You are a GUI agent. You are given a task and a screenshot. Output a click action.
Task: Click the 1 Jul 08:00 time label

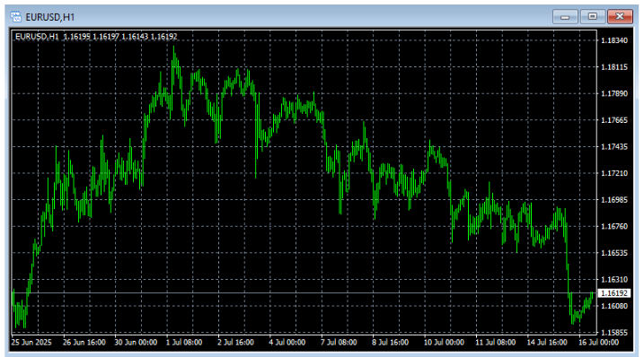[x=184, y=343]
